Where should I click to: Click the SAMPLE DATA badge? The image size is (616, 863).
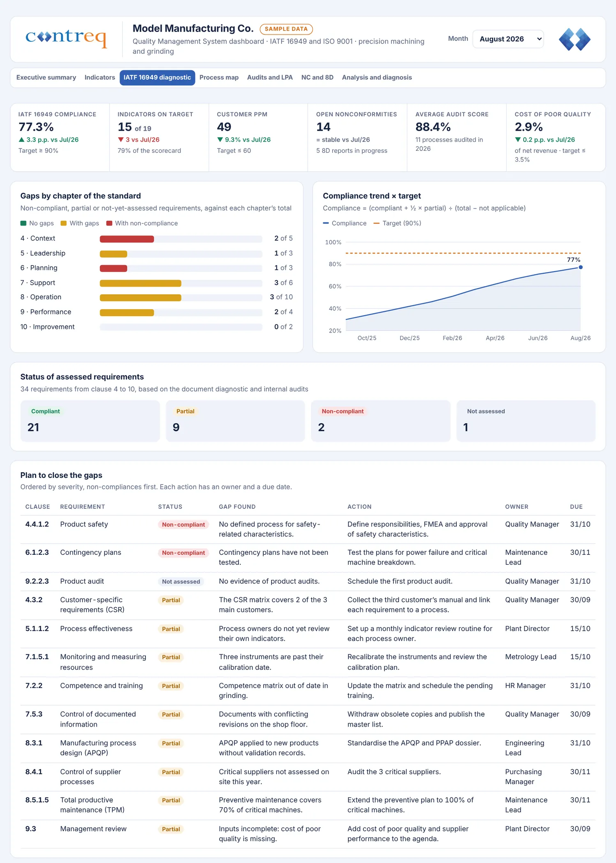click(286, 29)
